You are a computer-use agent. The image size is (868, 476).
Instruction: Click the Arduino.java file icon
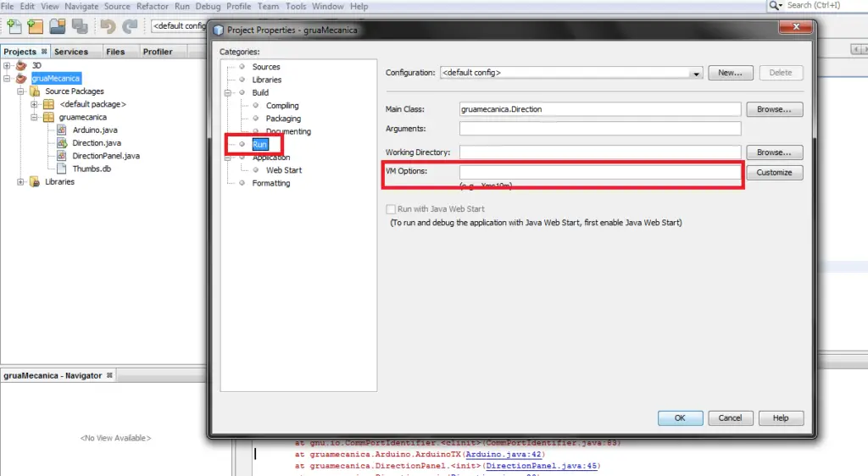click(63, 130)
